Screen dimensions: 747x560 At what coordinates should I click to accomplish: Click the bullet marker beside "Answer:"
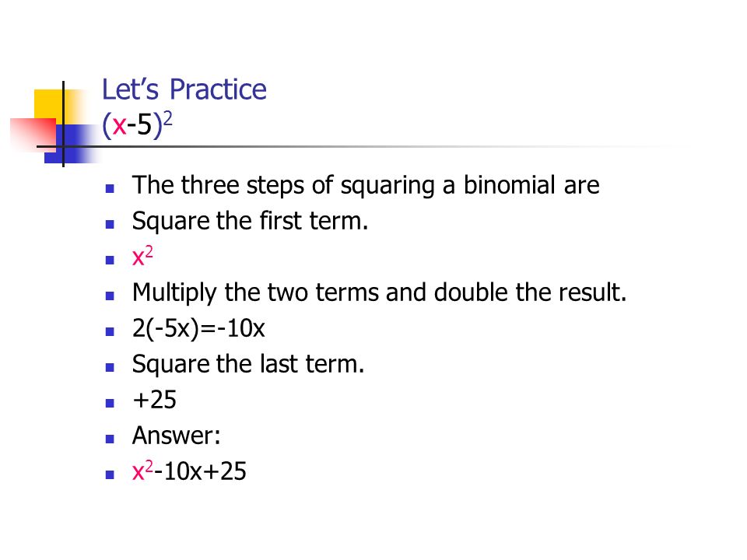pyautogui.click(x=110, y=439)
